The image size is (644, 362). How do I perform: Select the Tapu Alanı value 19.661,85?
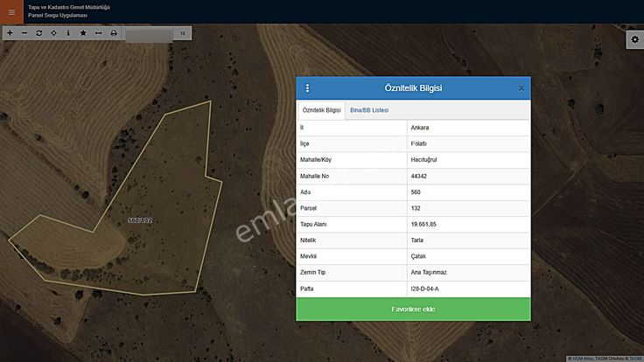point(423,224)
